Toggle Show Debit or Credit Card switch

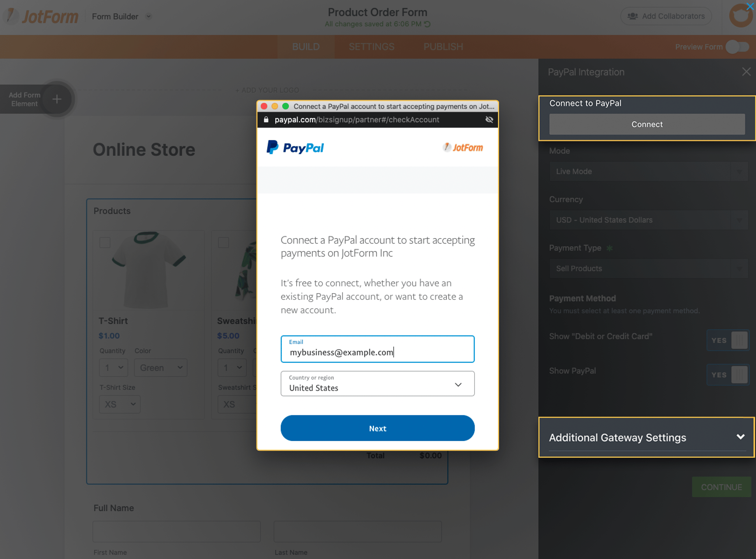coord(728,340)
